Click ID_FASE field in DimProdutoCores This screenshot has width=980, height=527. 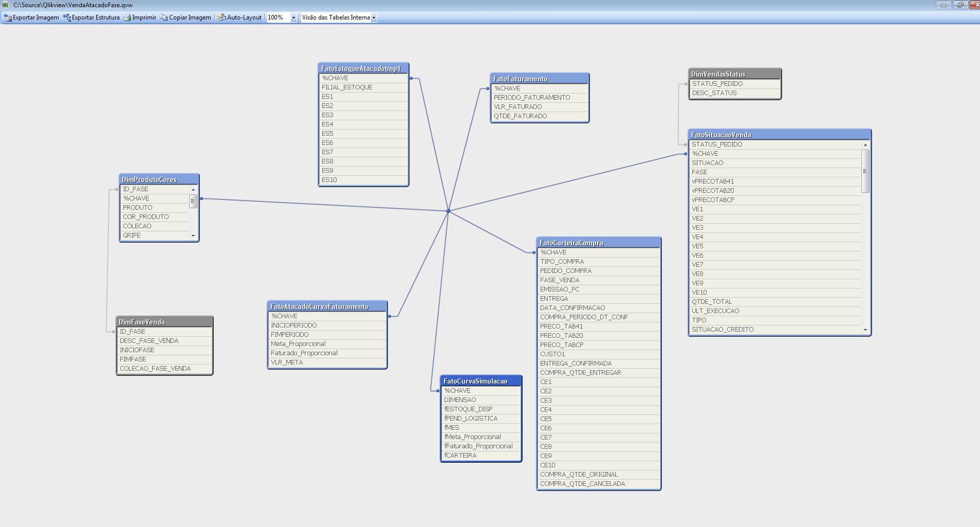[x=155, y=189]
